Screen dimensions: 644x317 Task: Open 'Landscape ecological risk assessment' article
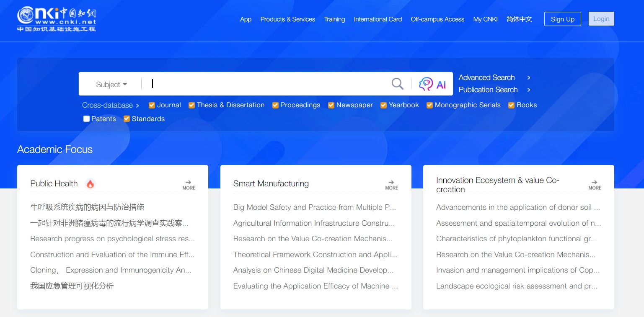click(517, 286)
